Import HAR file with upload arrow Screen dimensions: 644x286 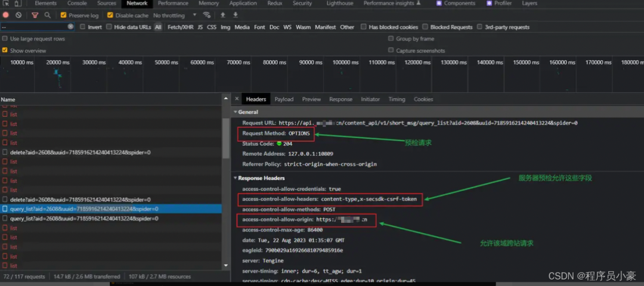point(223,15)
